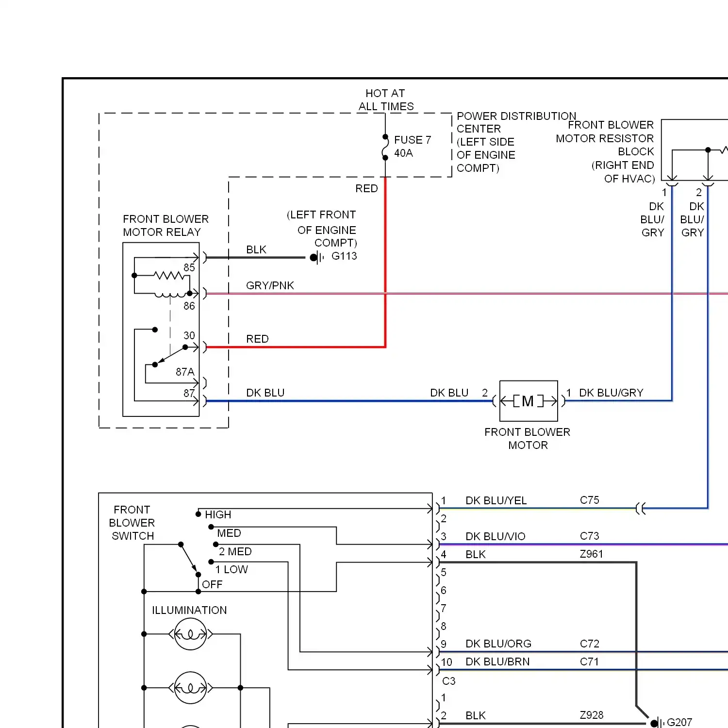Viewport: 728px width, 728px height.
Task: Click the 'G207' ground label
Action: pyautogui.click(x=679, y=722)
